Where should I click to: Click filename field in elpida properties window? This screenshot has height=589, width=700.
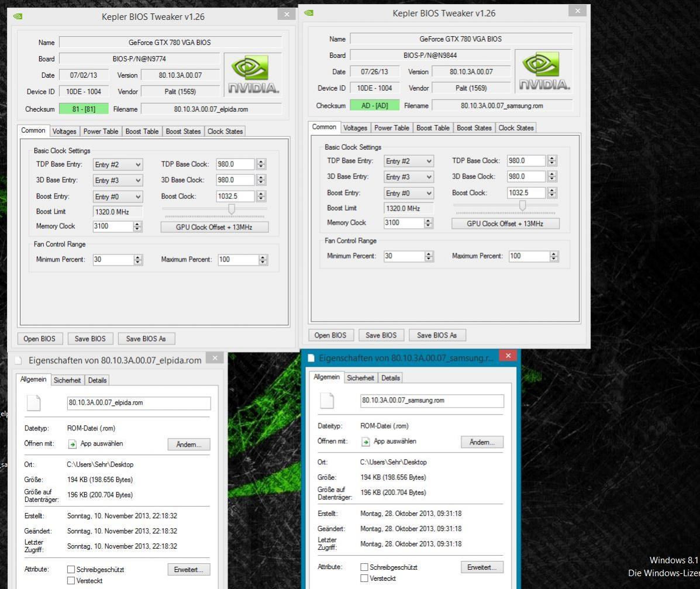[139, 403]
